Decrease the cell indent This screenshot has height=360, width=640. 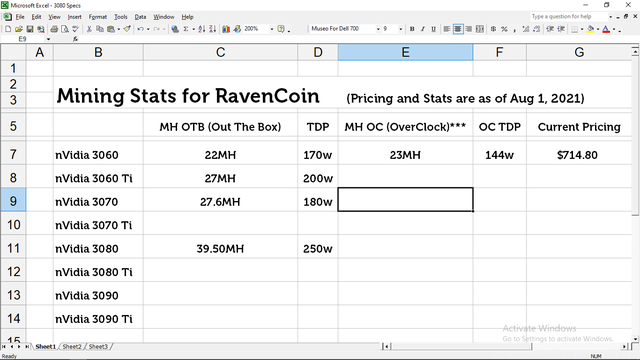click(550, 29)
